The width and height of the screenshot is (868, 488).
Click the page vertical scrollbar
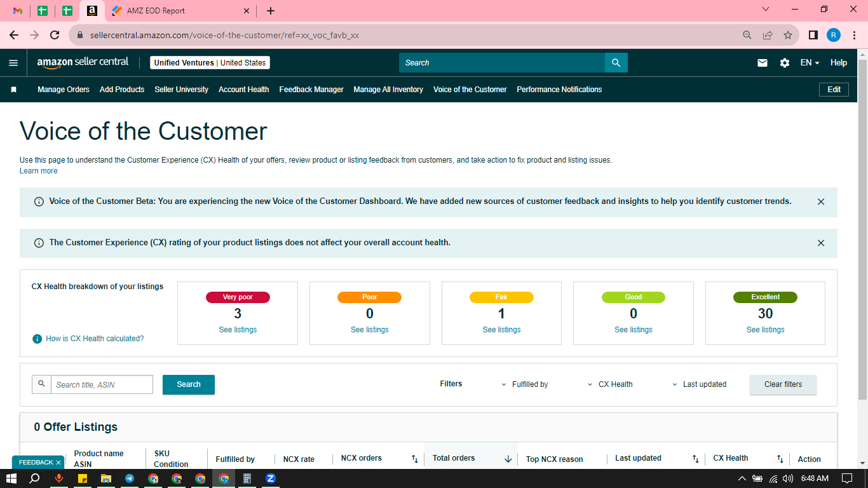click(862, 228)
